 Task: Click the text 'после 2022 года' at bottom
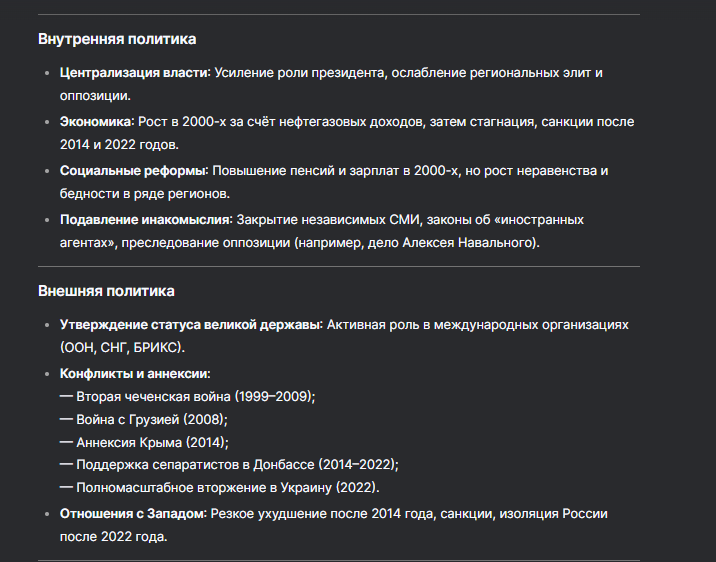click(x=113, y=536)
